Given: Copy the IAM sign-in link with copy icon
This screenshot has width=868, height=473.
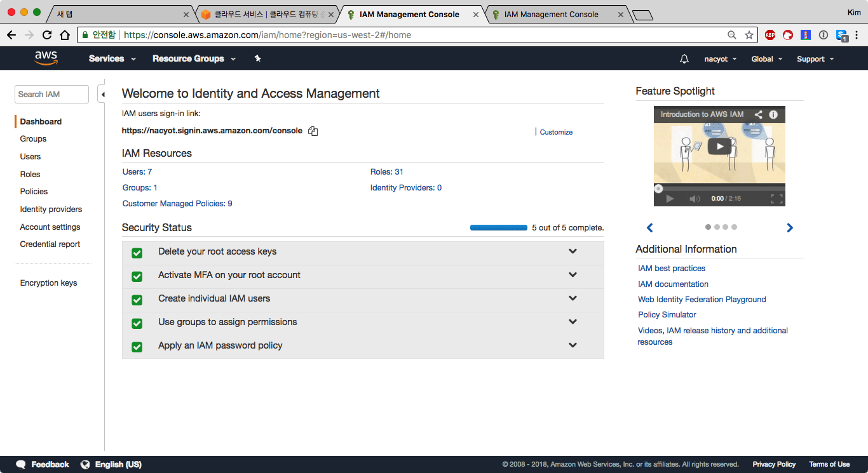Looking at the screenshot, I should (313, 131).
